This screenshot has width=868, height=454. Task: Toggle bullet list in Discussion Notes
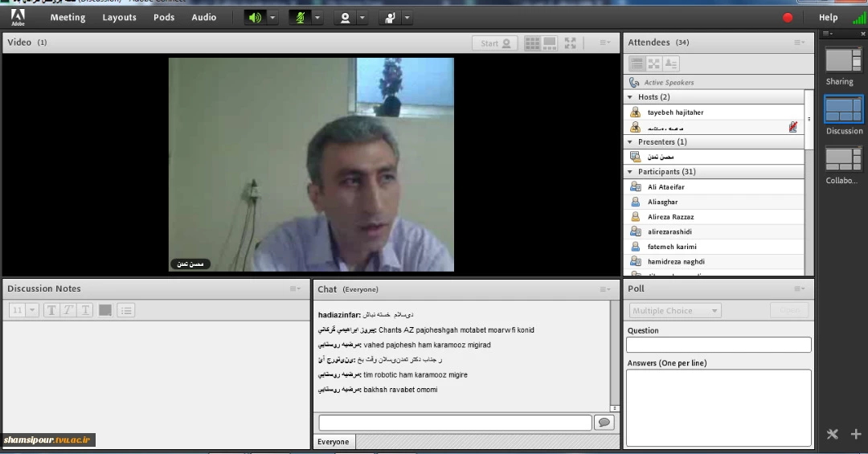coord(126,310)
